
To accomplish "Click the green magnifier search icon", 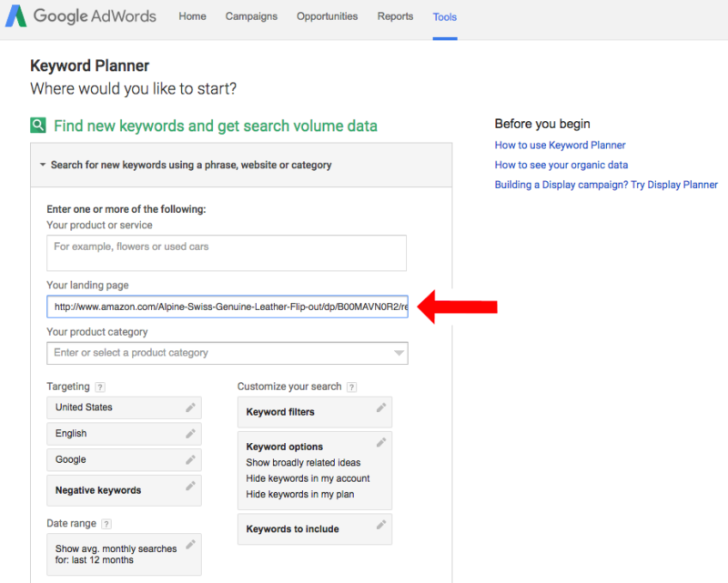I will [x=38, y=125].
